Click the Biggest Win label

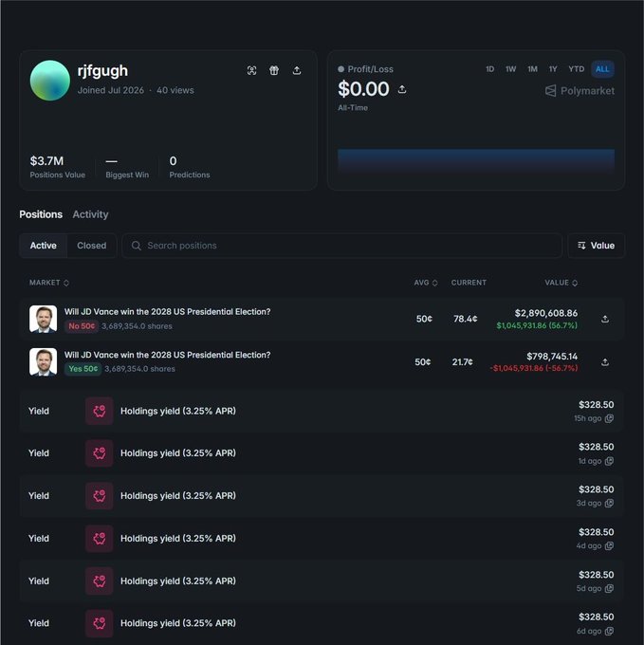click(x=127, y=175)
